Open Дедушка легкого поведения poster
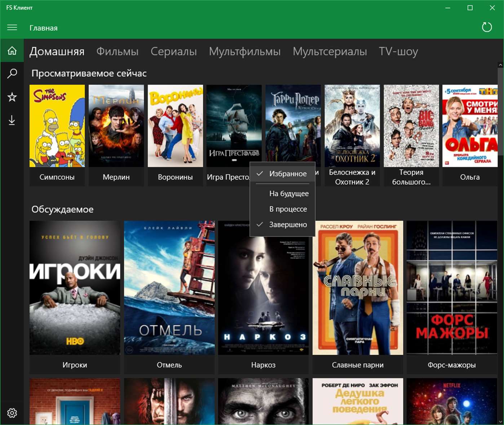Viewport: 504px width, 425px height. click(x=358, y=401)
